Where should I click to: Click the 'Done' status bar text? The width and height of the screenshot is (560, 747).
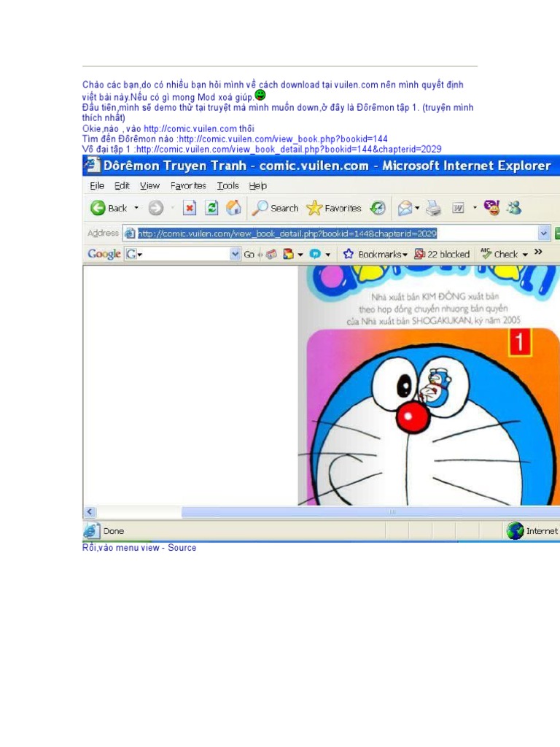point(113,531)
